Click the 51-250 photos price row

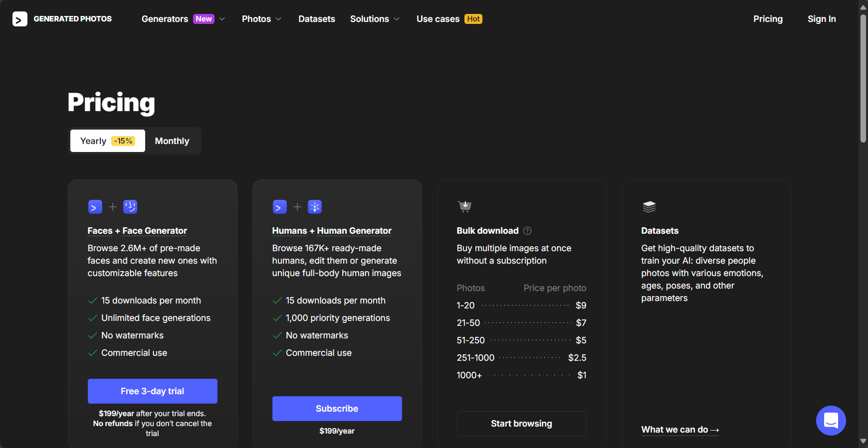[x=521, y=340]
